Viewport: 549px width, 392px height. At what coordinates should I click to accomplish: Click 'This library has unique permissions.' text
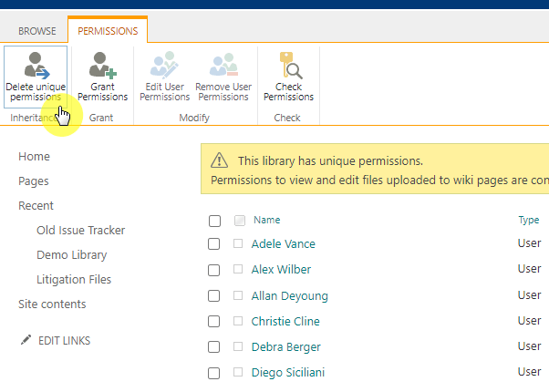click(330, 161)
